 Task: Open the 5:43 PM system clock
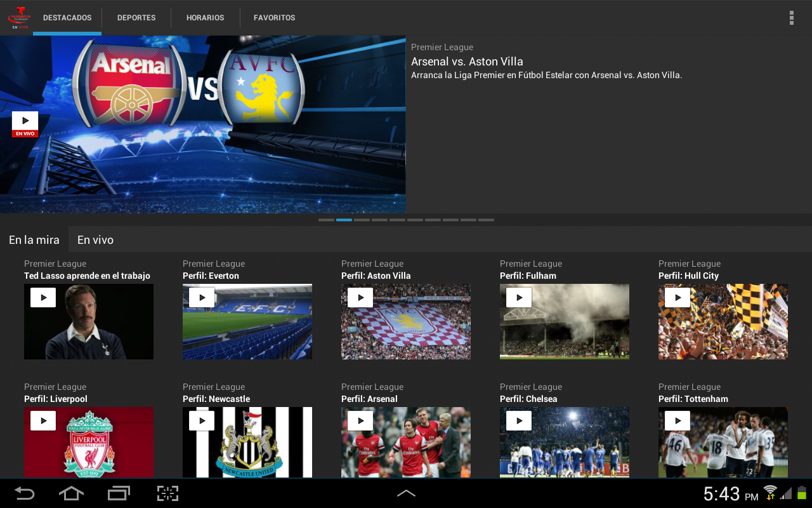[731, 493]
